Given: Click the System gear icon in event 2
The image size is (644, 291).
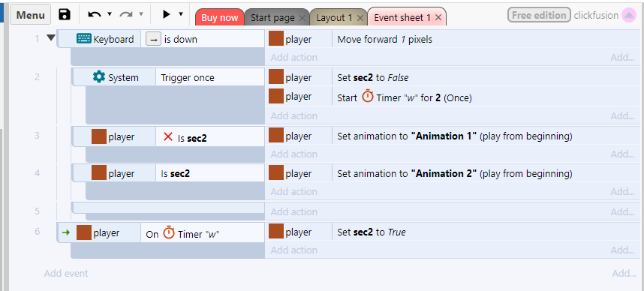Looking at the screenshot, I should coord(98,76).
